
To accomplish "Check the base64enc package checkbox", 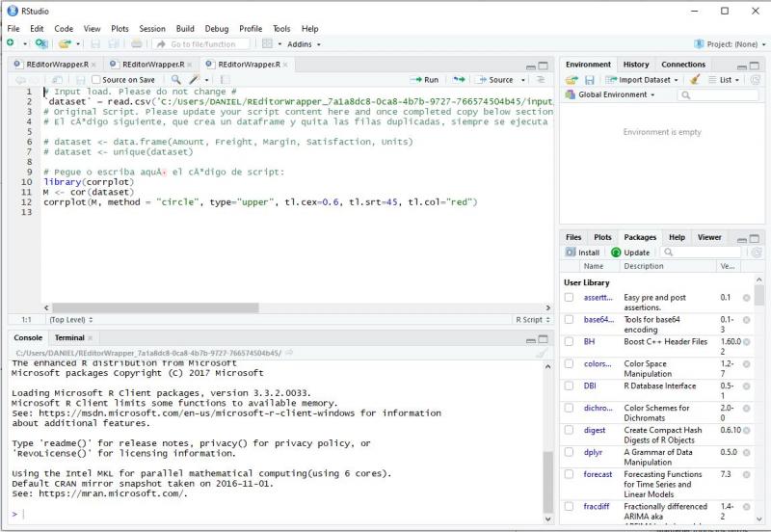I will pyautogui.click(x=569, y=320).
